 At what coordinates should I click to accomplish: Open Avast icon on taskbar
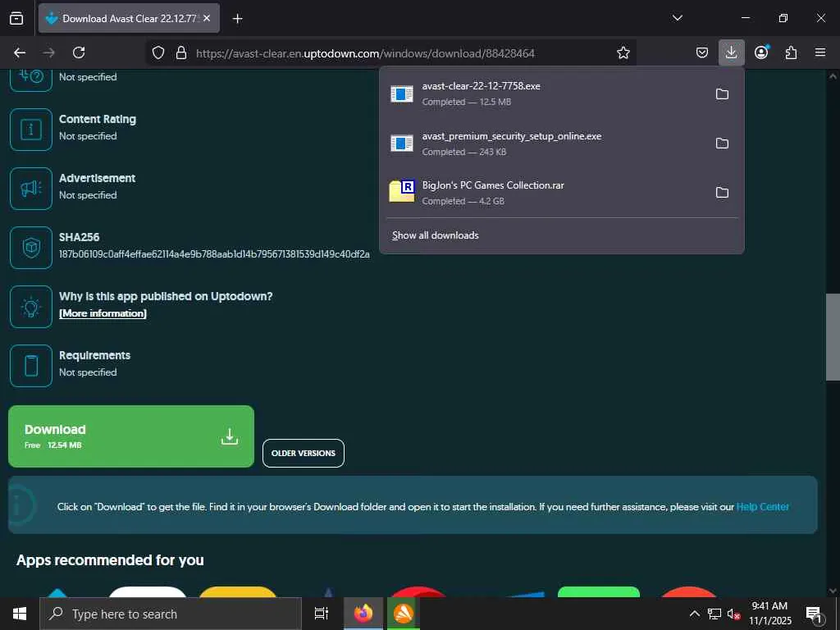404,614
